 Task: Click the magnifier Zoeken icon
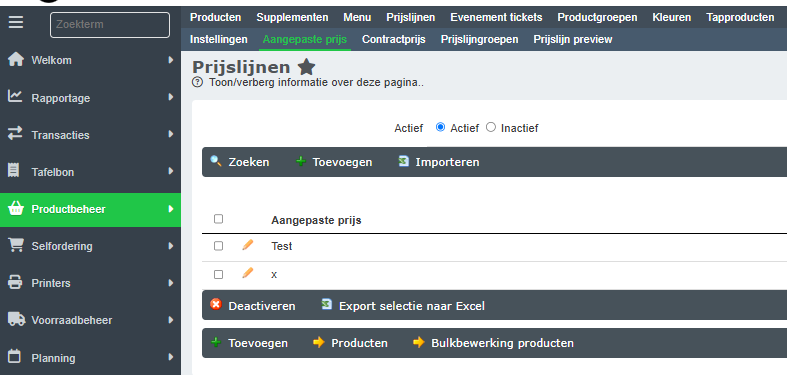216,161
